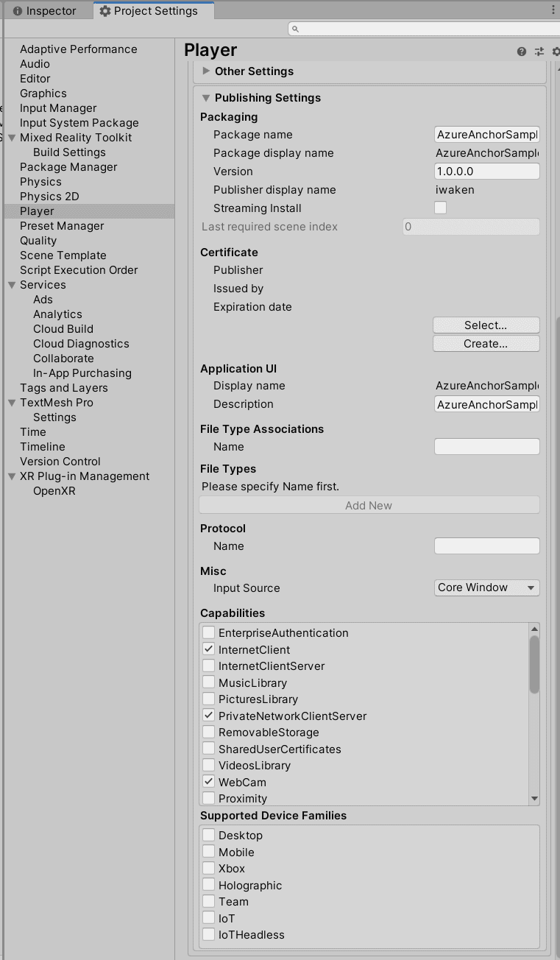The height and width of the screenshot is (960, 560).
Task: Enable the MusicLibrary capability
Action: click(209, 682)
